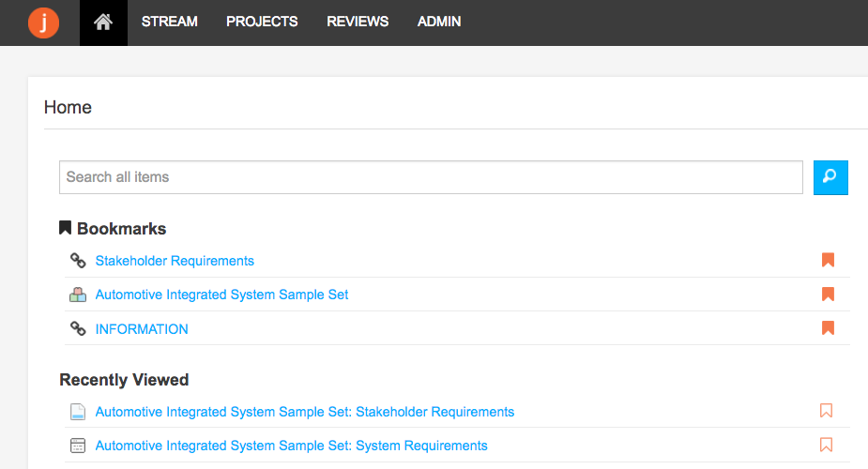Bookmark the recently viewed Stakeholder Requirements item
The width and height of the screenshot is (868, 469).
[826, 411]
